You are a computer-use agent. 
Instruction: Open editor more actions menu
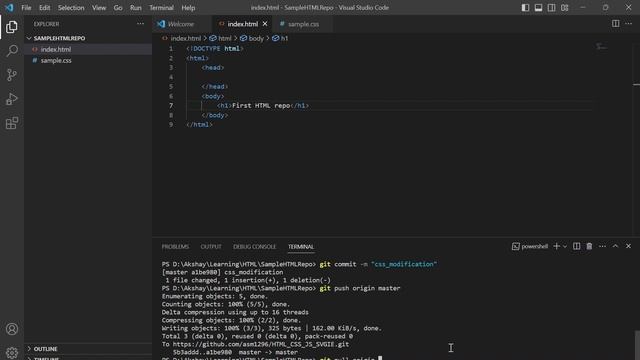point(629,24)
